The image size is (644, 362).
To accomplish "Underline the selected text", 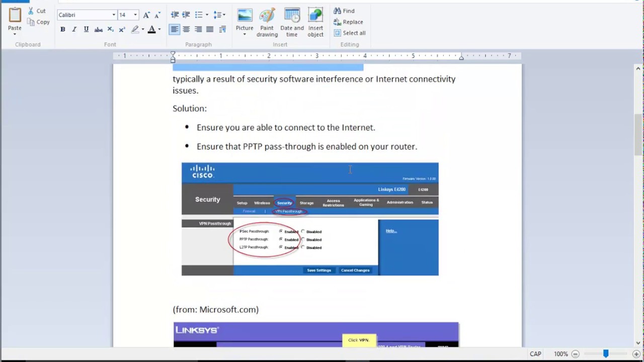I will pos(86,30).
